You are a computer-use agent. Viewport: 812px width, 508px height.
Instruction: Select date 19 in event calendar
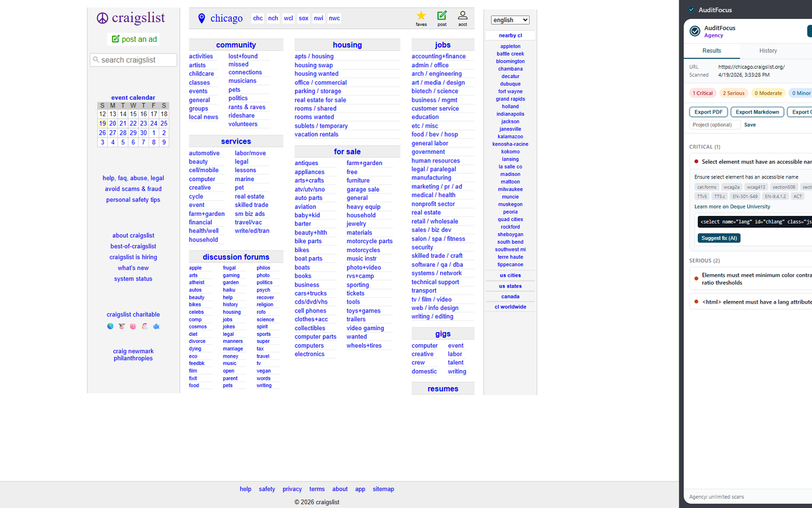102,124
